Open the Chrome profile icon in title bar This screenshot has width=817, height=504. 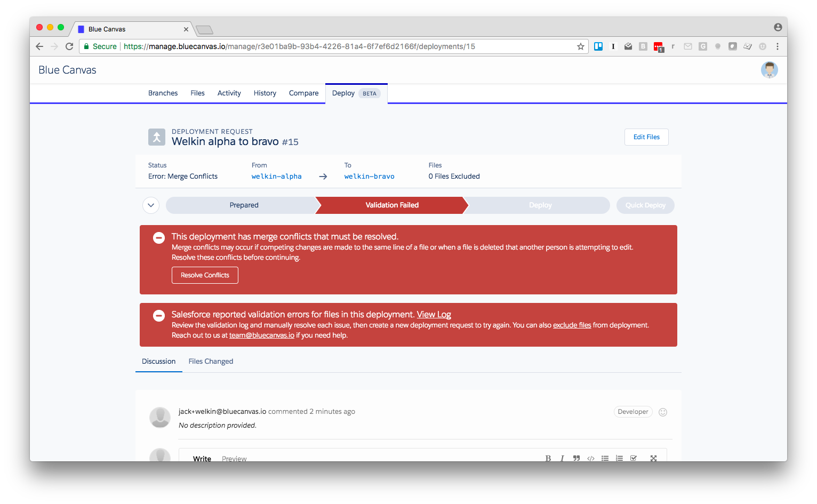[x=778, y=27]
